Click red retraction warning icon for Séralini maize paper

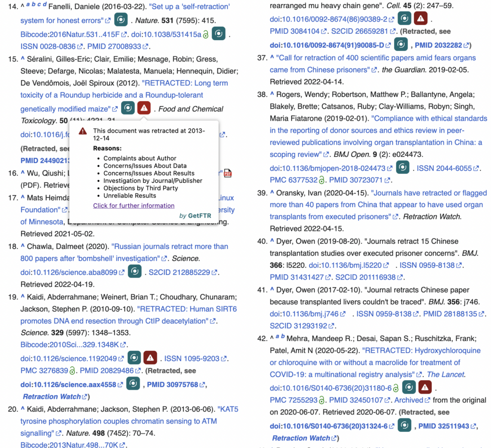(144, 108)
